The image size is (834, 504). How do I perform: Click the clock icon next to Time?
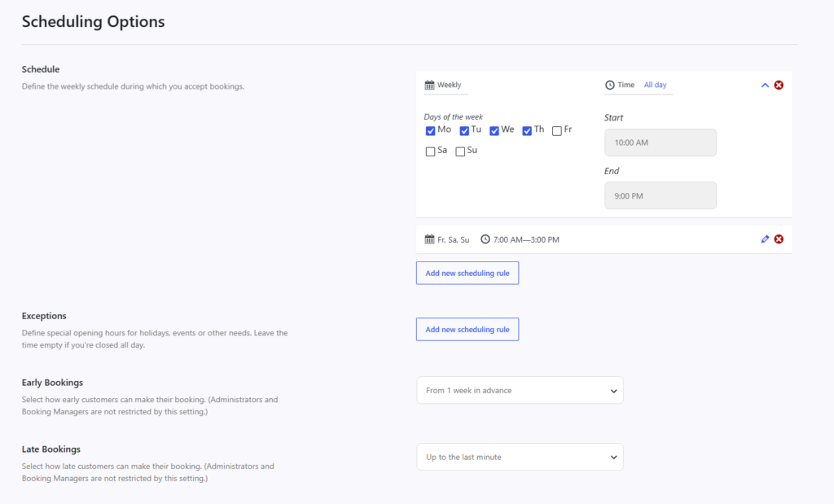609,85
